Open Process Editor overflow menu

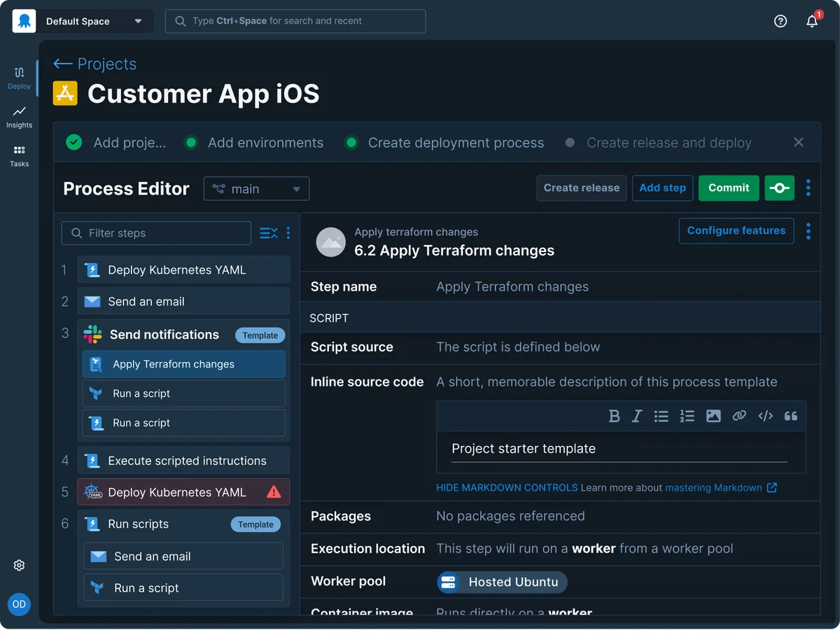click(808, 188)
